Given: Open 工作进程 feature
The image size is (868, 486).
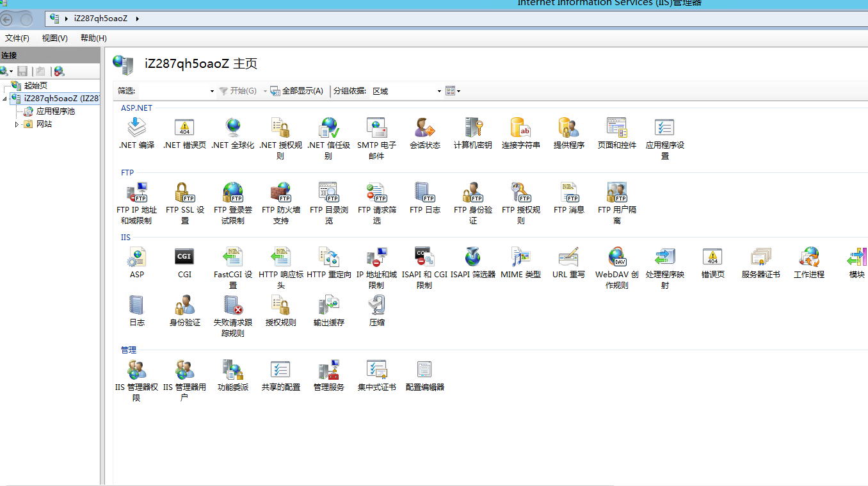Looking at the screenshot, I should tap(808, 263).
